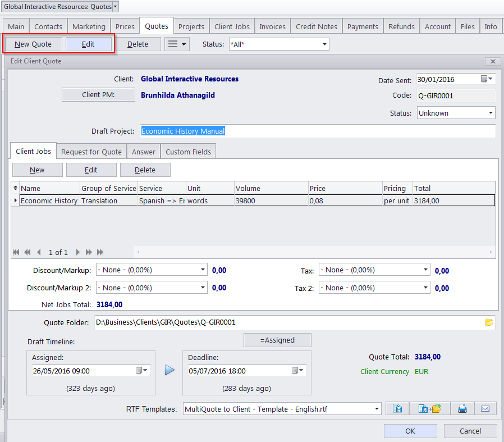Viewport: 504px width, 442px height.
Task: Click the Draft Project text field
Action: (x=317, y=131)
